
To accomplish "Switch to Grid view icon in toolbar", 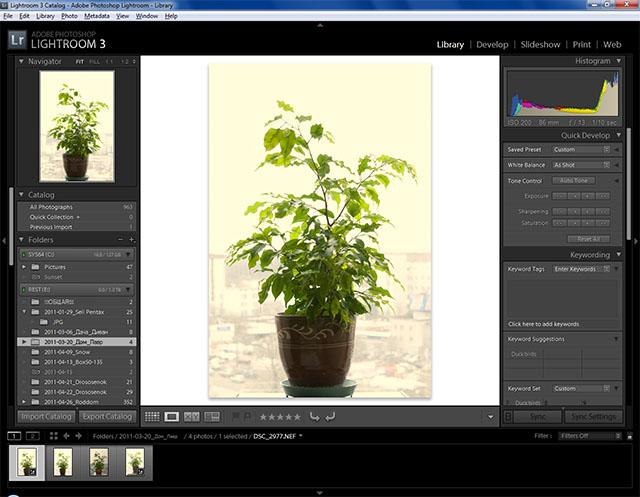I will 152,417.
